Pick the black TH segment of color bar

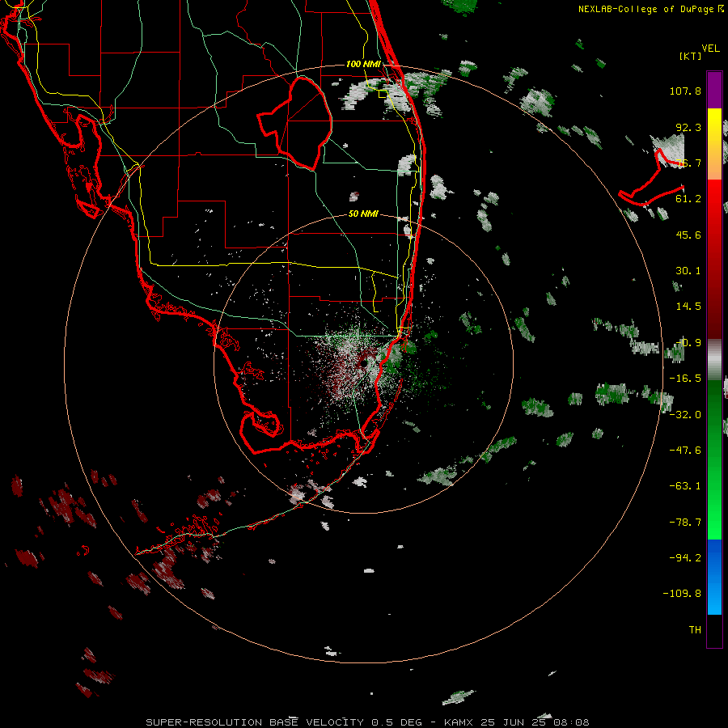714,630
